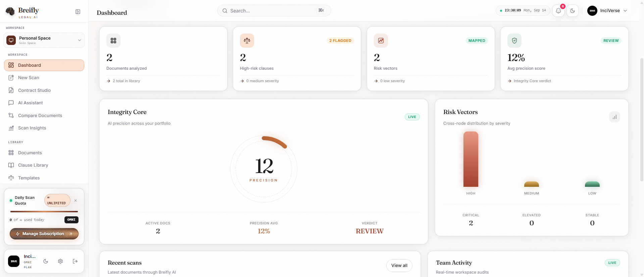The width and height of the screenshot is (644, 277).
Task: Navigate to Compare Documents
Action: [x=44, y=116]
